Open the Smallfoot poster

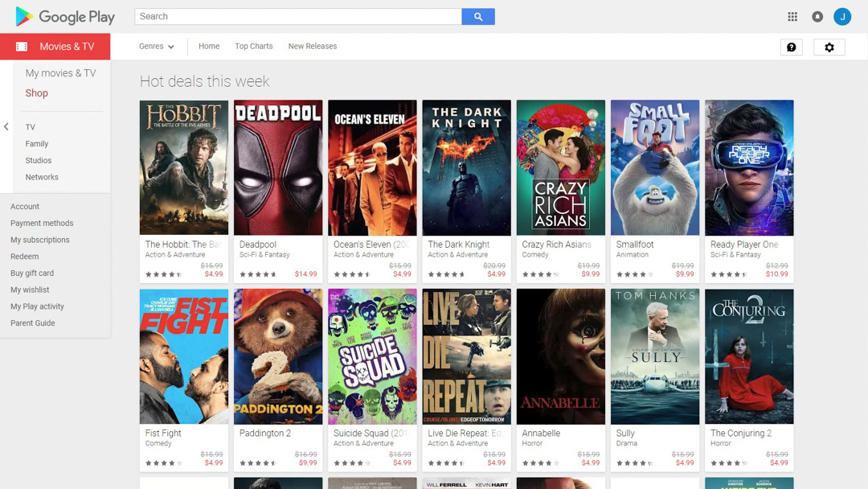coord(655,168)
